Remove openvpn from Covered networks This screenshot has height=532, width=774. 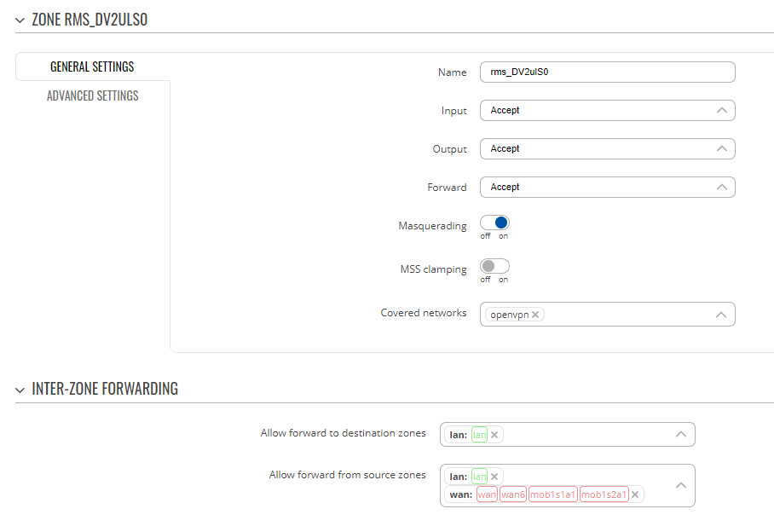tap(535, 315)
